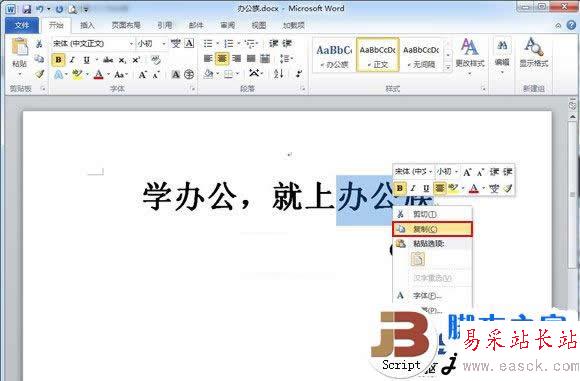This screenshot has width=580, height=381.
Task: Open the ribbon font name dropdown 宋体
Action: tap(131, 44)
